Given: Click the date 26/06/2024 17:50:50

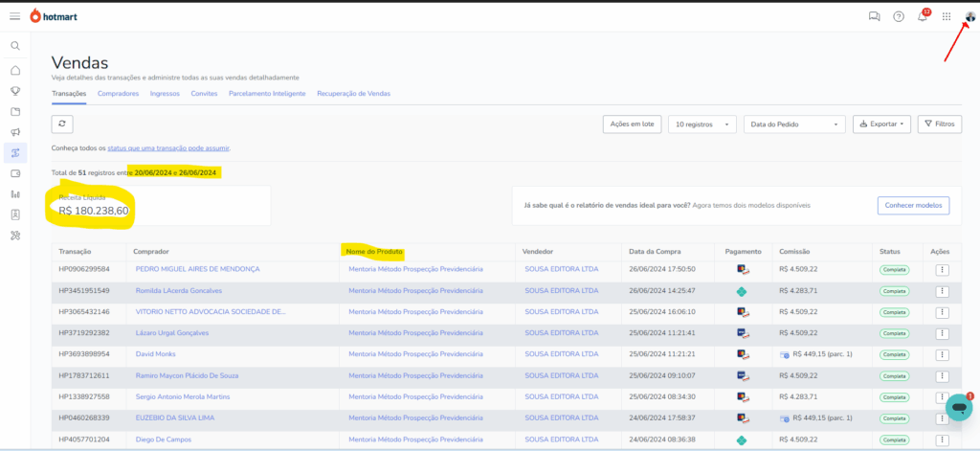Looking at the screenshot, I should (662, 269).
